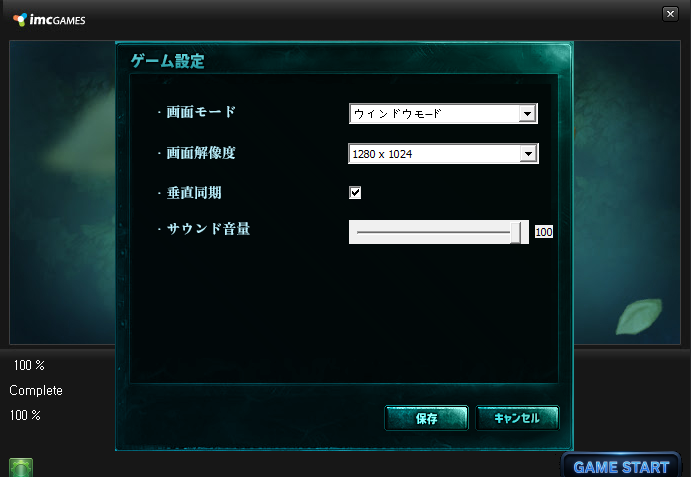
Task: Click the Complete status text
Action: pos(36,390)
